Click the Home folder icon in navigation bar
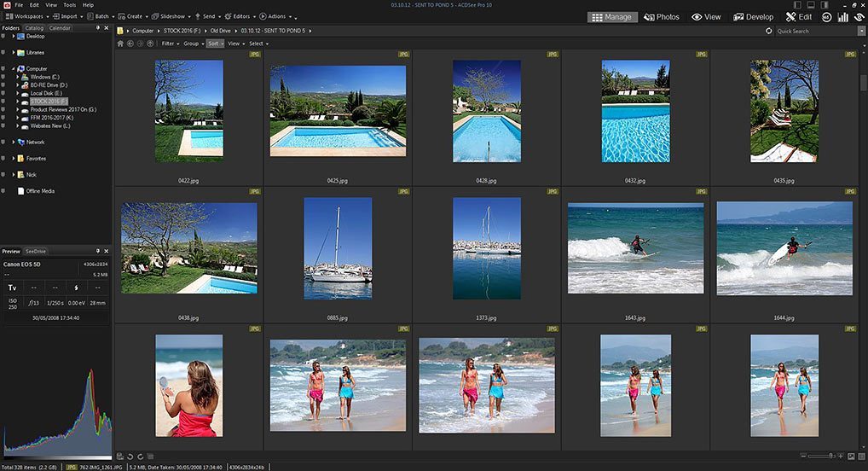This screenshot has width=868, height=471. pos(120,44)
